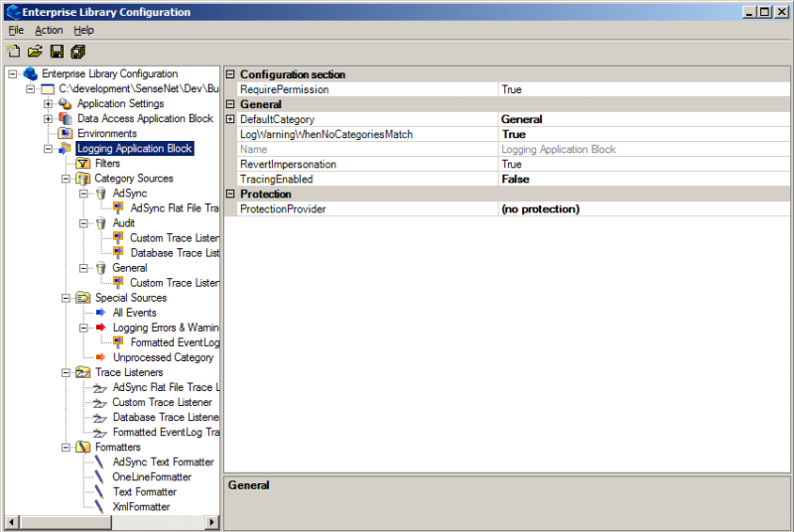Collapse the Enterprise Library Configuration root node
The height and width of the screenshot is (532, 794).
pyautogui.click(x=13, y=74)
